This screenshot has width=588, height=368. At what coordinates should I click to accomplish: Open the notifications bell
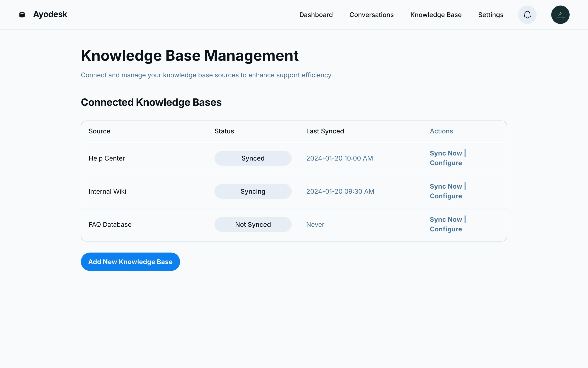coord(527,15)
